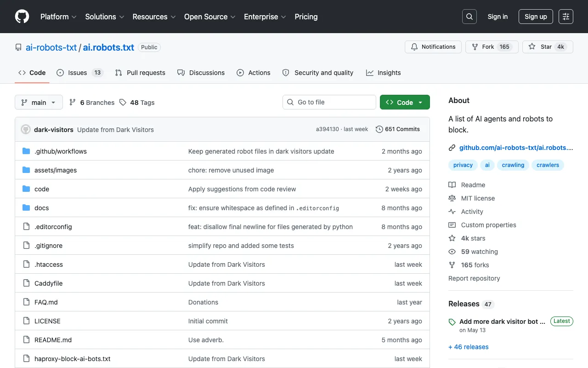Viewport: 588px width, 368px height.
Task: Select the privacy topic tag
Action: coord(463,165)
